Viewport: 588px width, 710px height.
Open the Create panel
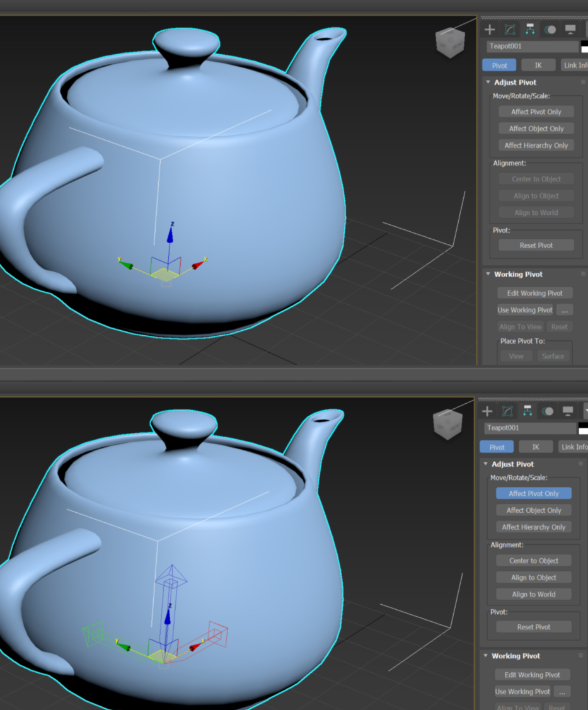(490, 29)
